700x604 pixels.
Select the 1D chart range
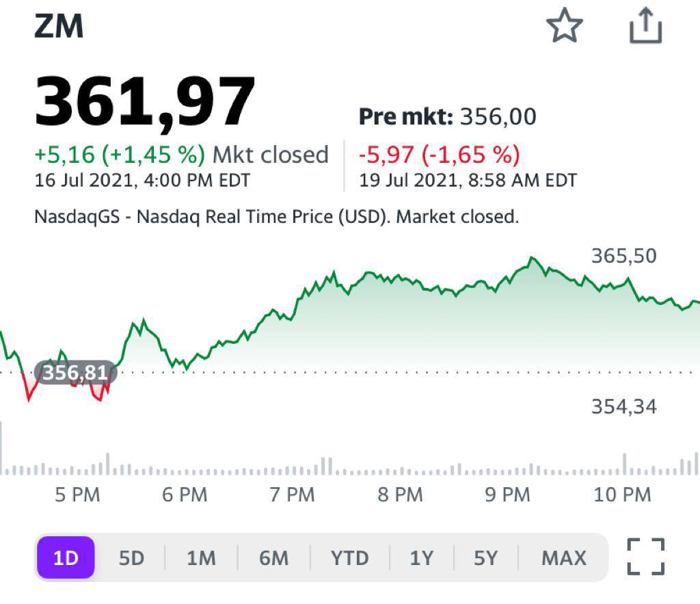(66, 557)
